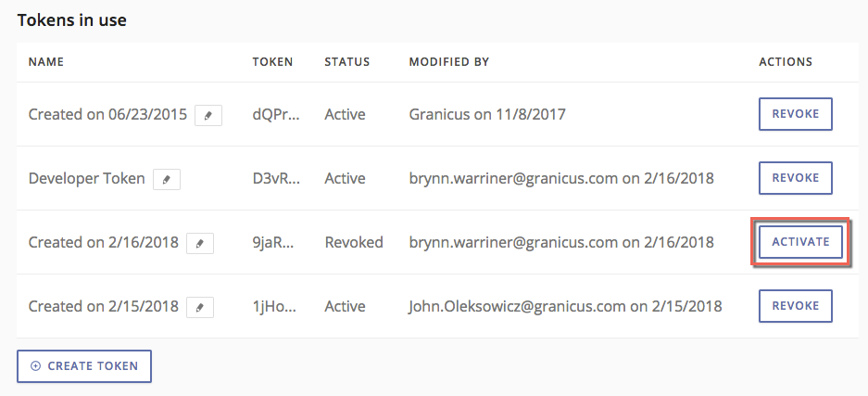Screen dimensions: 868x396
Task: Click the ACTIONS column header
Action: [786, 62]
